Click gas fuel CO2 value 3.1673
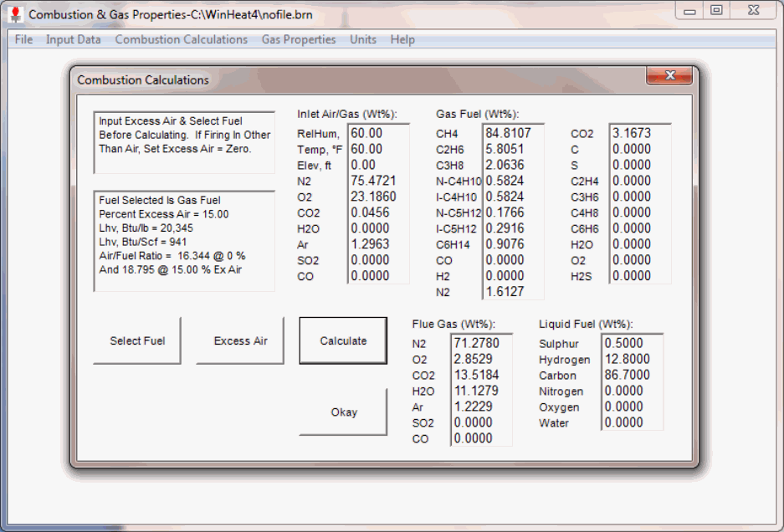784x532 pixels. click(640, 133)
